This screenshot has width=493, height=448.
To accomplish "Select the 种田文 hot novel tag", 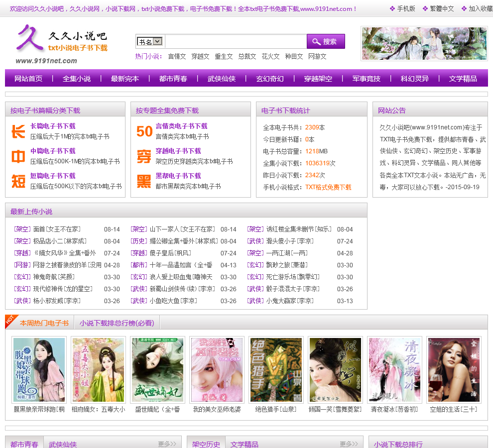I will [294, 57].
